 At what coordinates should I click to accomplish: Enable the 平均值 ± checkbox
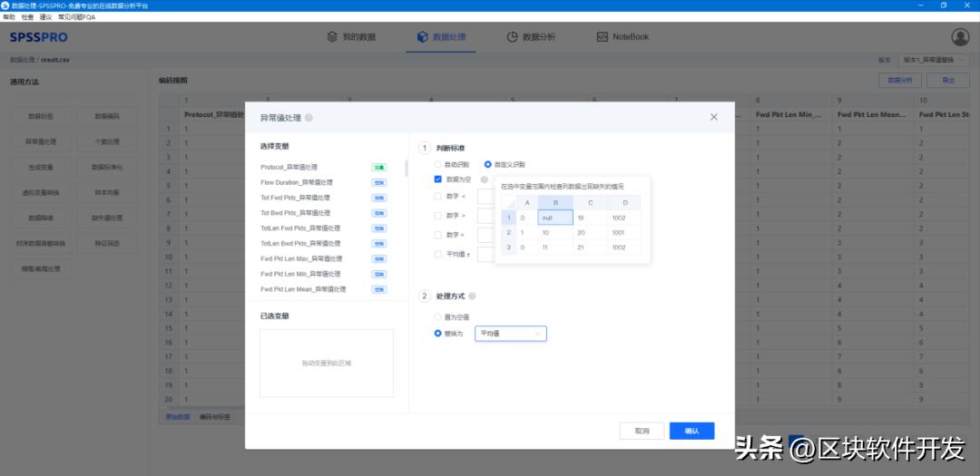(x=438, y=254)
